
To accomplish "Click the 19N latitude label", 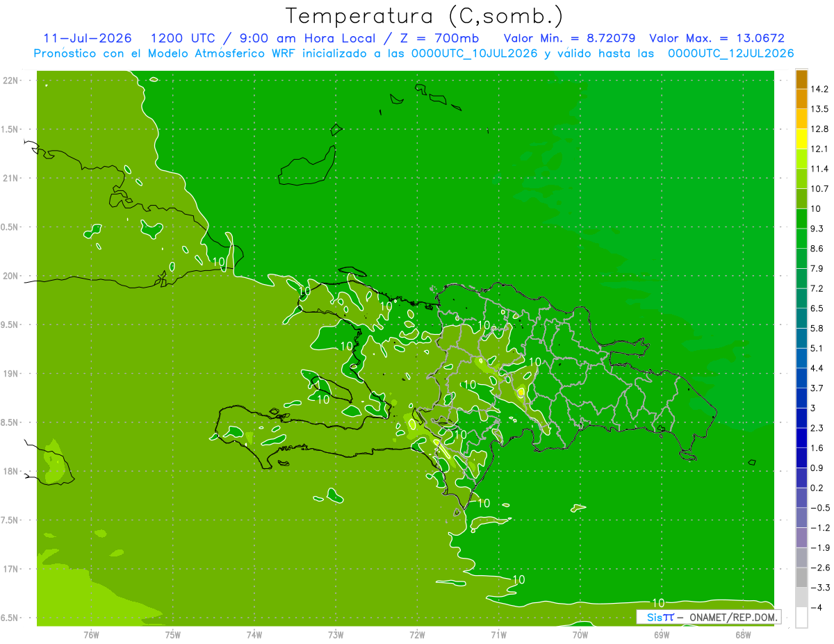I will (12, 373).
